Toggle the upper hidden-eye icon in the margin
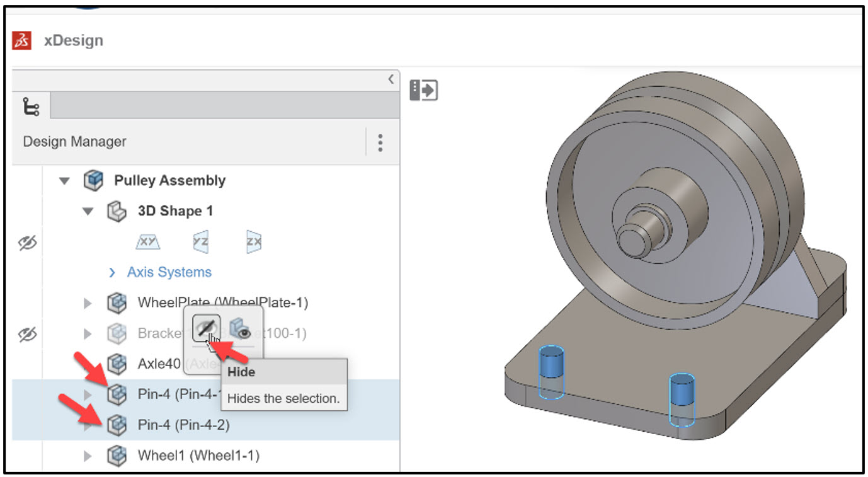868x477 pixels. [27, 241]
